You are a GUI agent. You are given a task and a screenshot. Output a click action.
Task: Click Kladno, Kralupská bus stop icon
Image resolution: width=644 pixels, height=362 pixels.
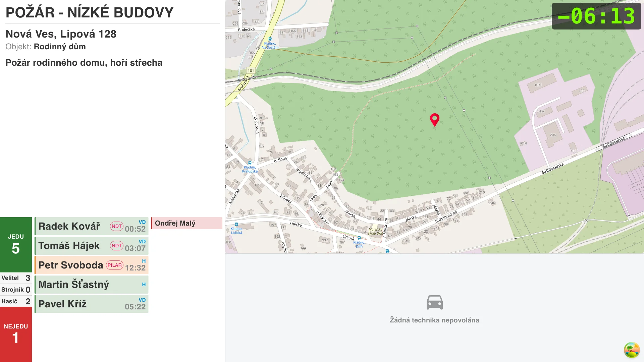click(x=250, y=163)
